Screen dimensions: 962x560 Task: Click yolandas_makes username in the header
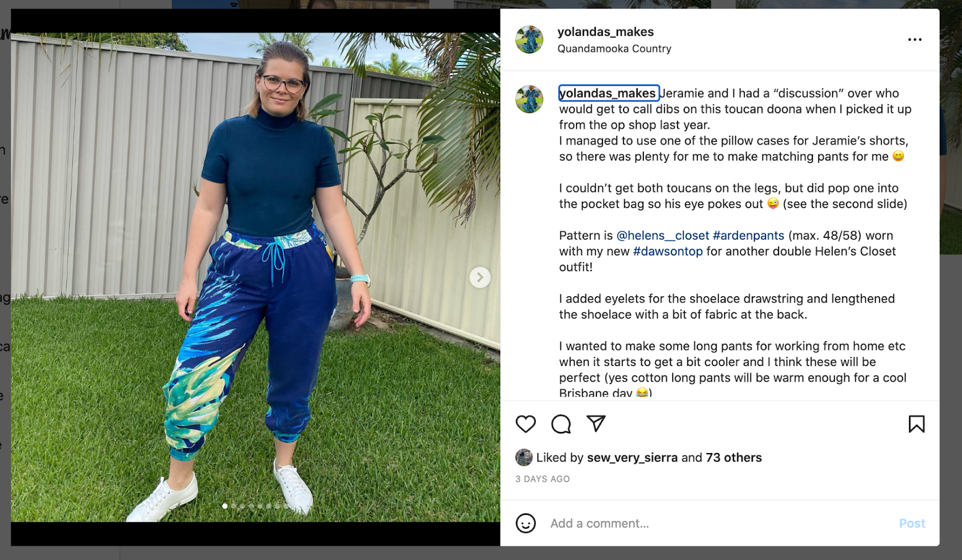(605, 32)
